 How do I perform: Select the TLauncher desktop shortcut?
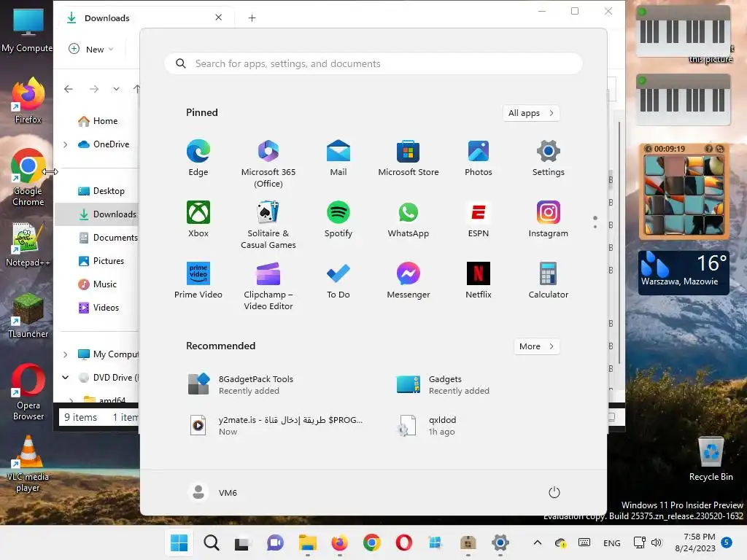pos(28,316)
